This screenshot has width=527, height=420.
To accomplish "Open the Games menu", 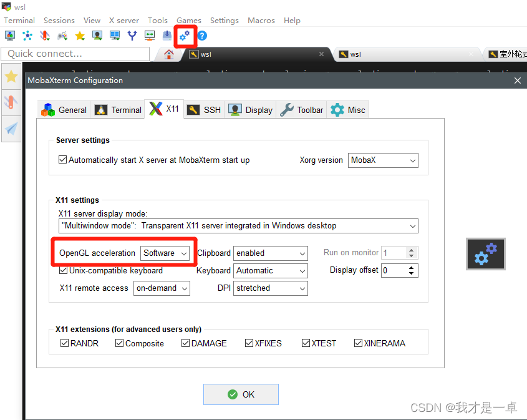I will (x=189, y=21).
